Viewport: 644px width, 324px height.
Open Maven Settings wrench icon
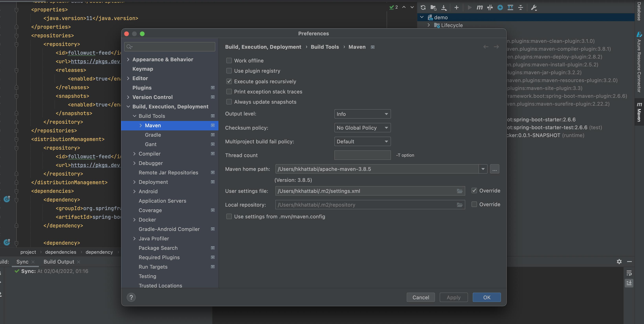point(534,7)
